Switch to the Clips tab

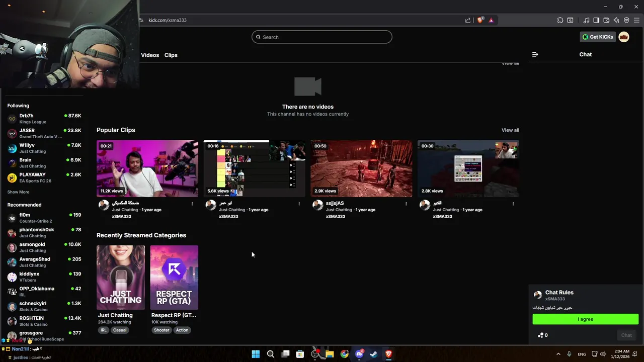(171, 55)
